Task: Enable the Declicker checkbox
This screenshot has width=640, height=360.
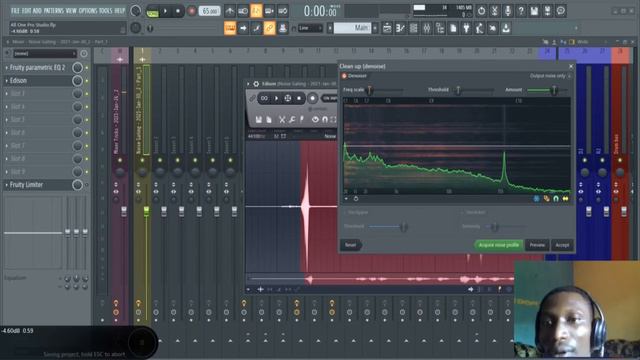Action: (x=462, y=213)
